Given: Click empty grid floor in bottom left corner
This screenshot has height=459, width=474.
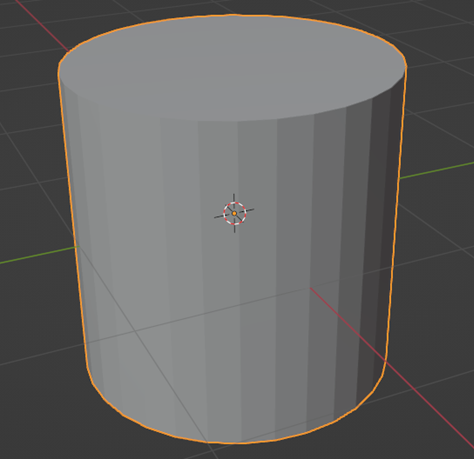Looking at the screenshot, I should pyautogui.click(x=33, y=417).
